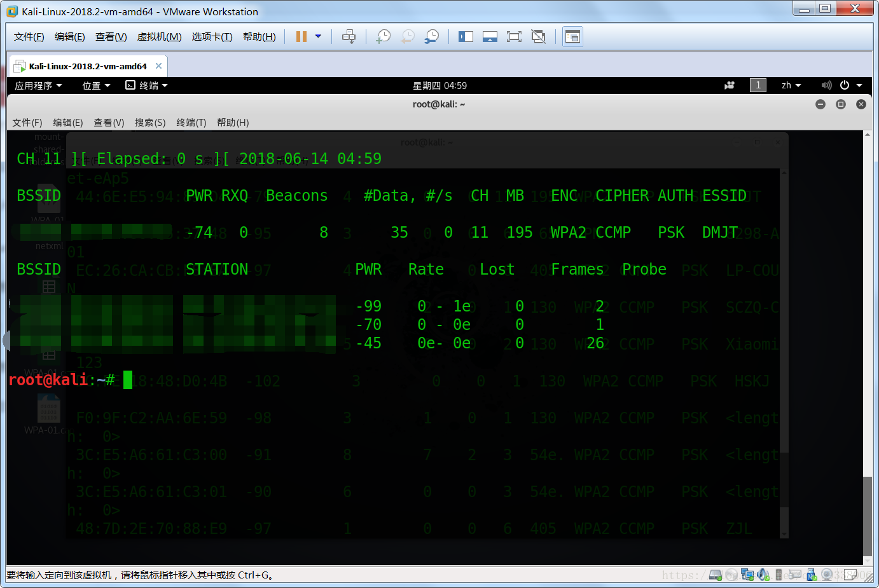Send Ctrl+Alt+Del to the guest via toolbar icon
The height and width of the screenshot is (588, 879).
click(349, 37)
